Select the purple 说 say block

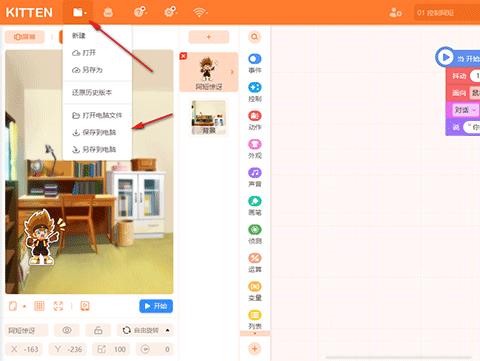(455, 127)
